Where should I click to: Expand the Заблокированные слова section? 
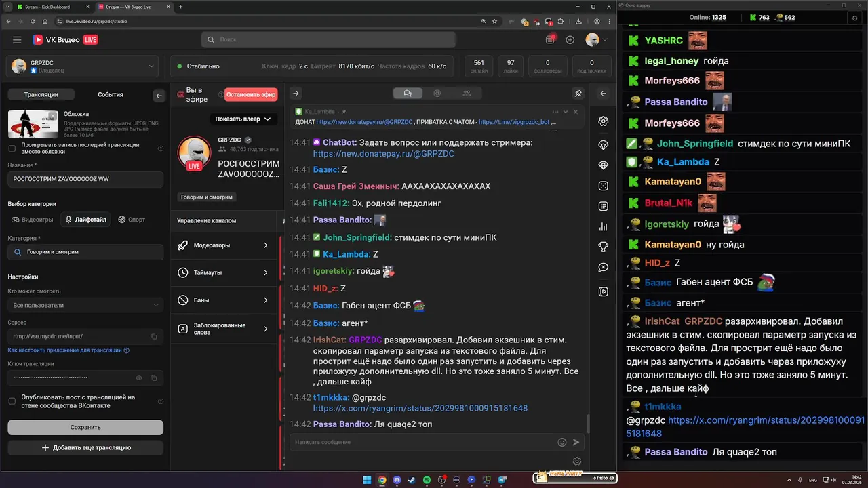pos(224,329)
